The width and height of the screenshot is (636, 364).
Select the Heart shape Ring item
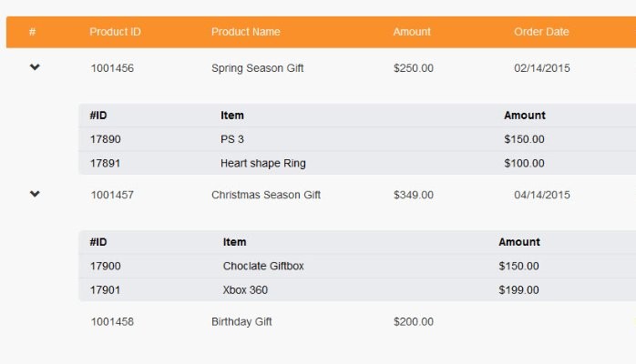pyautogui.click(x=263, y=163)
